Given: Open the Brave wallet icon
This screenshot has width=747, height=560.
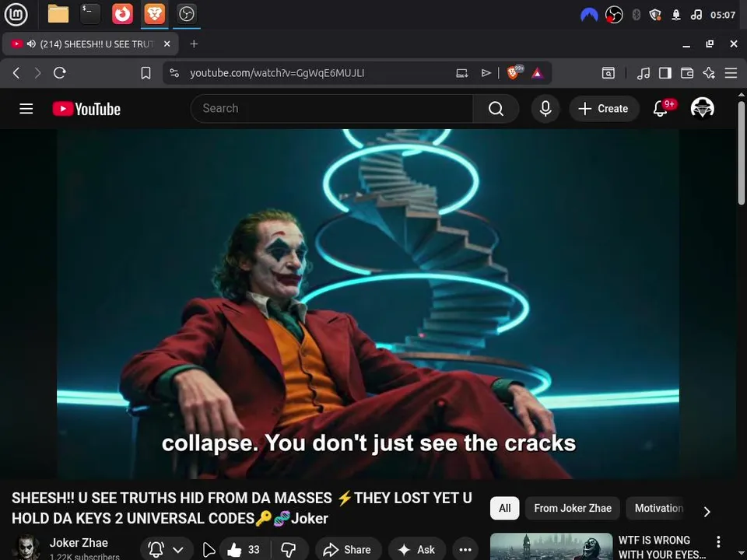Looking at the screenshot, I should click(687, 73).
